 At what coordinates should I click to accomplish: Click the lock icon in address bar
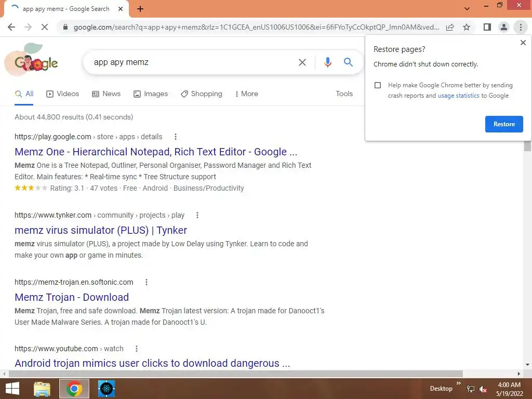[x=65, y=27]
